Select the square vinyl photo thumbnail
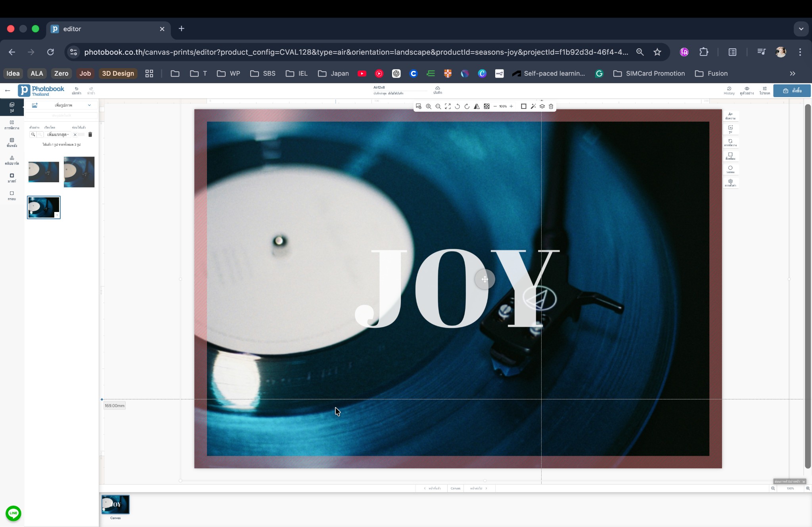 click(79, 172)
